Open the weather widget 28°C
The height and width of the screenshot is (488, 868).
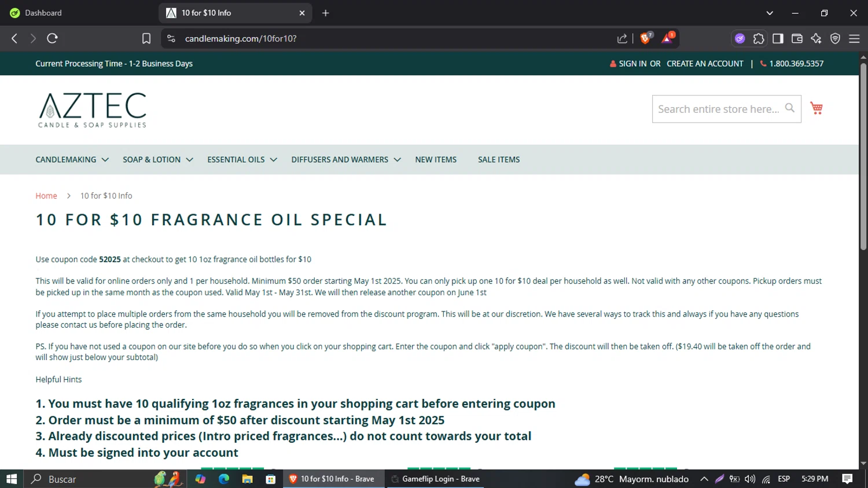(631, 479)
